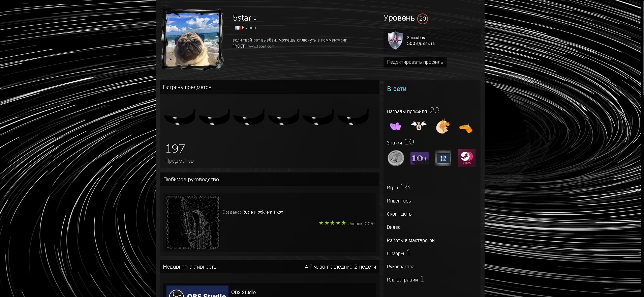Open the pug profile avatar
The height and width of the screenshot is (297, 644).
point(193,39)
